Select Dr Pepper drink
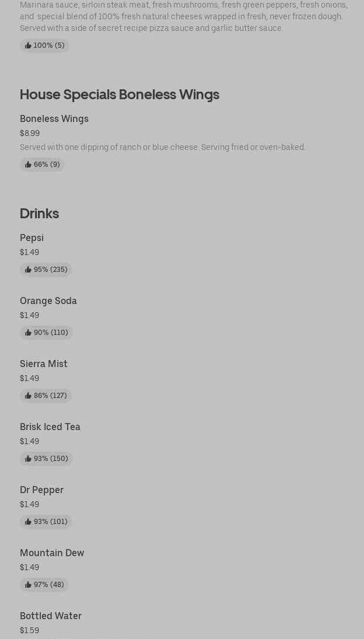 click(41, 490)
